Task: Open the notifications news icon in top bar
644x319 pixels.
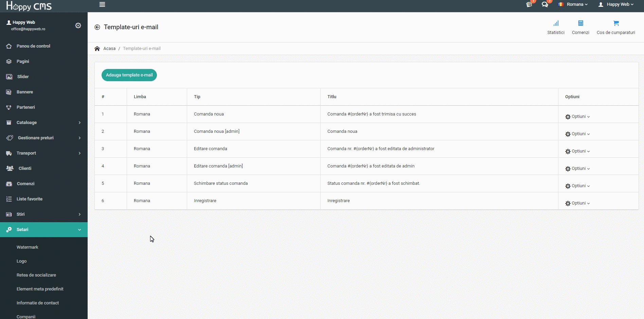Action: click(529, 4)
